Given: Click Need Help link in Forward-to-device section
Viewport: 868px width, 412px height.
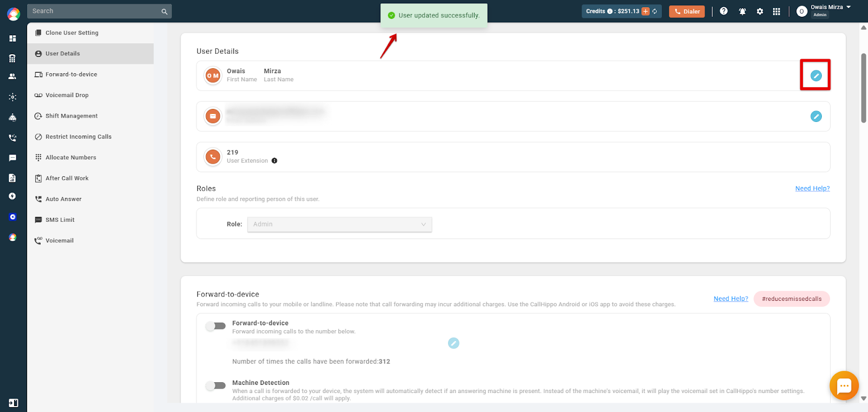Looking at the screenshot, I should [731, 299].
